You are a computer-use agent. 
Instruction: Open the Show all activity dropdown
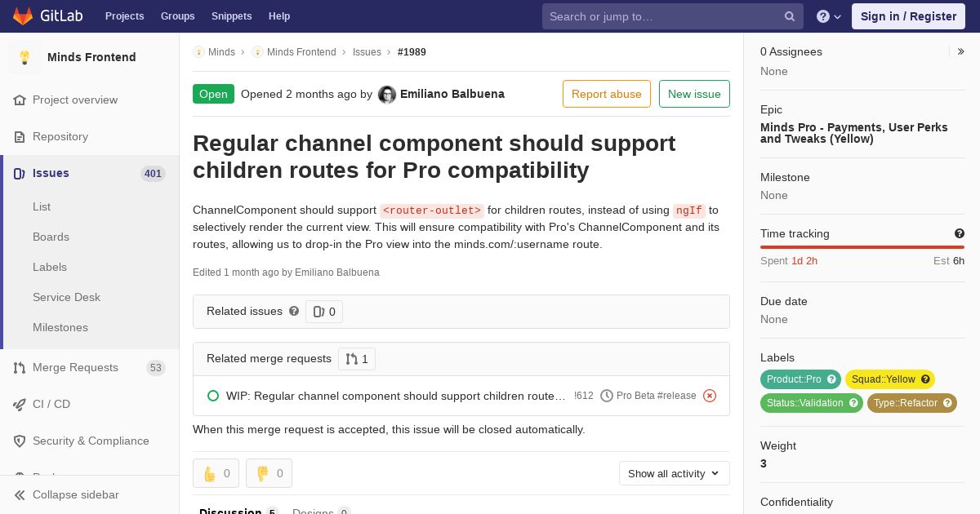(674, 473)
